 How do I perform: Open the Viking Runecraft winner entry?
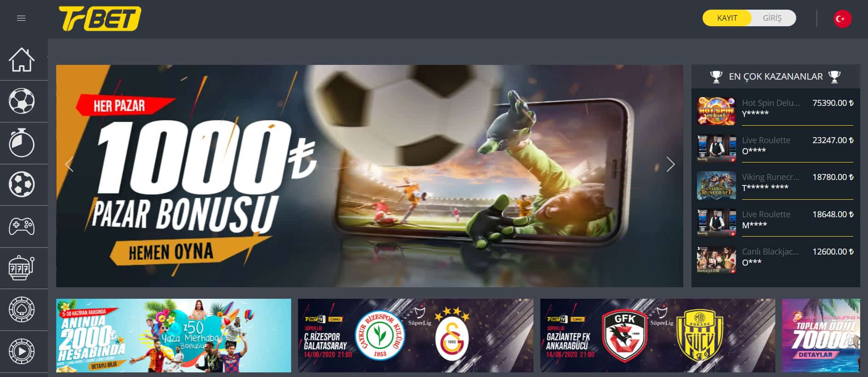click(776, 185)
